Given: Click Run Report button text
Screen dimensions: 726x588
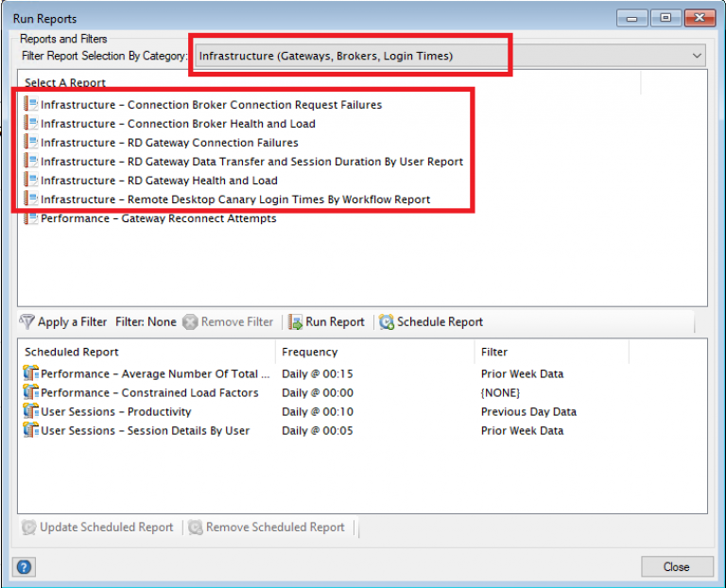Looking at the screenshot, I should click(x=335, y=321).
